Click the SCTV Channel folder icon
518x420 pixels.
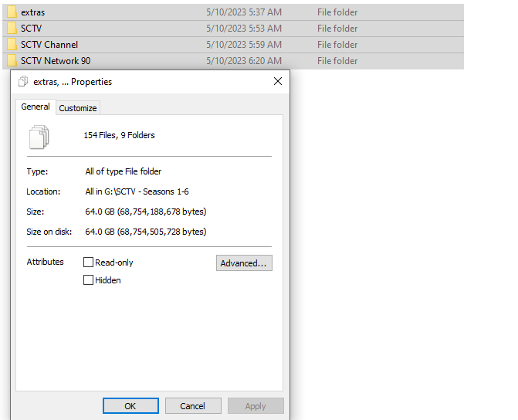click(x=12, y=45)
